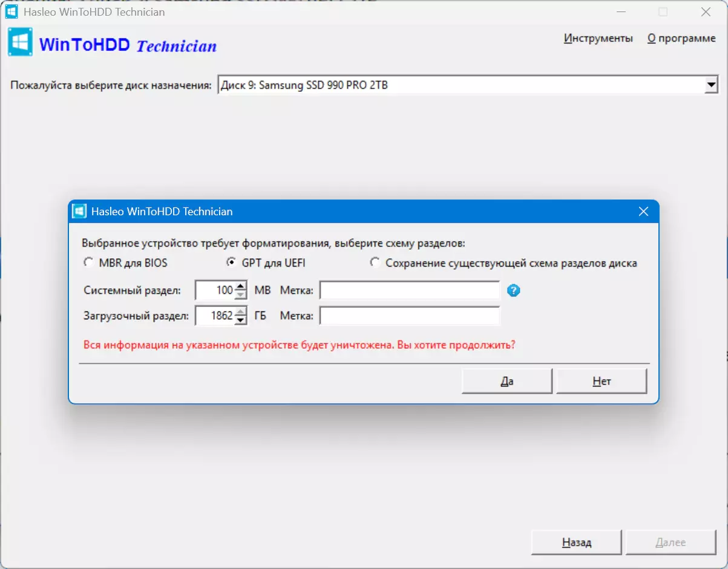Viewport: 728px width, 569px height.
Task: Increase boot partition size with up arrow
Action: pyautogui.click(x=241, y=311)
